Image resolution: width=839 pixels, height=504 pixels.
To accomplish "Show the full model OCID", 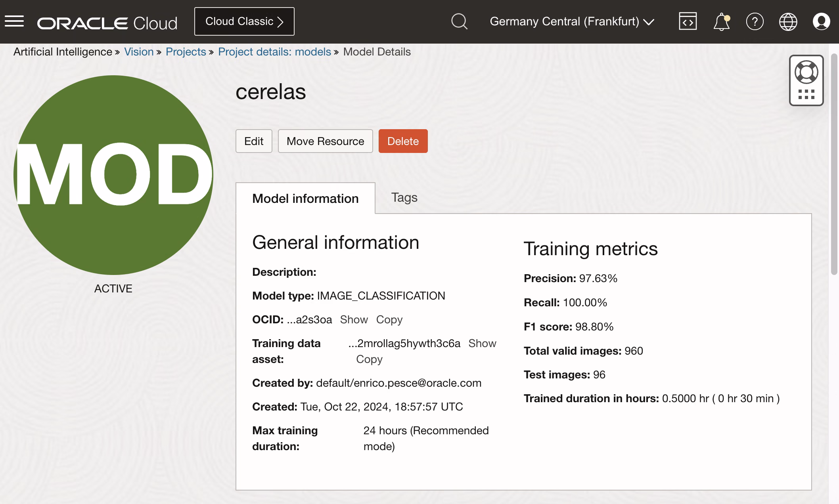I will 354,319.
